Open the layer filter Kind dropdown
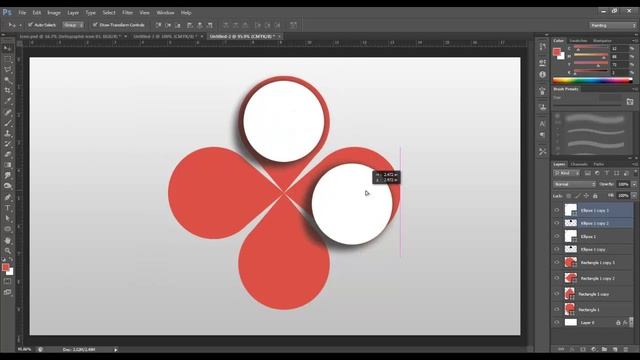Screen dimensions: 640x360 pyautogui.click(x=567, y=173)
